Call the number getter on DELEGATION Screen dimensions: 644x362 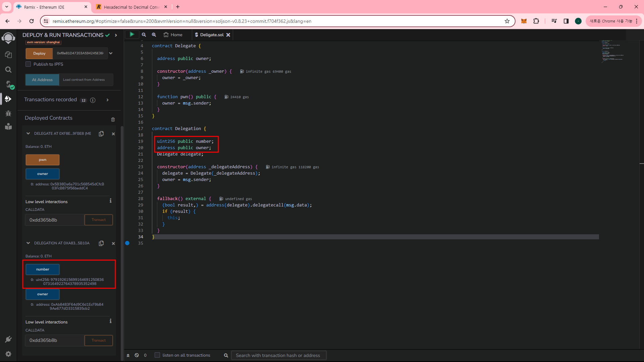(43, 269)
